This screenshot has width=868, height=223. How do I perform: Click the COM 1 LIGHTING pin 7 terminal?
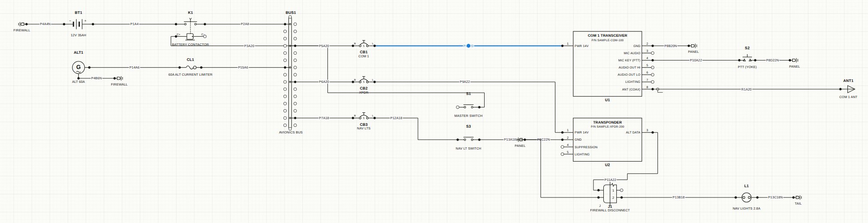click(653, 82)
